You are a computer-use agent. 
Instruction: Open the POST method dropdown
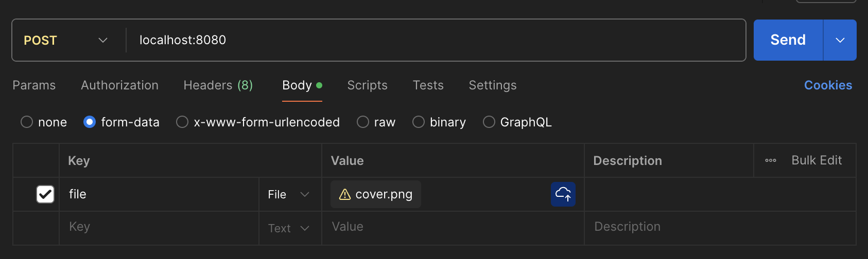tap(66, 40)
